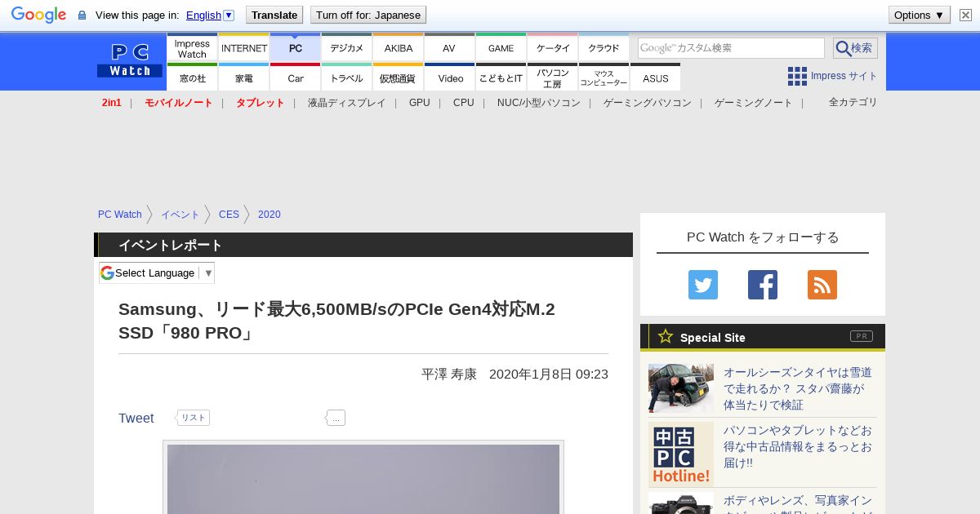The width and height of the screenshot is (980, 514).
Task: Click the Facebook follow icon
Action: 763,285
